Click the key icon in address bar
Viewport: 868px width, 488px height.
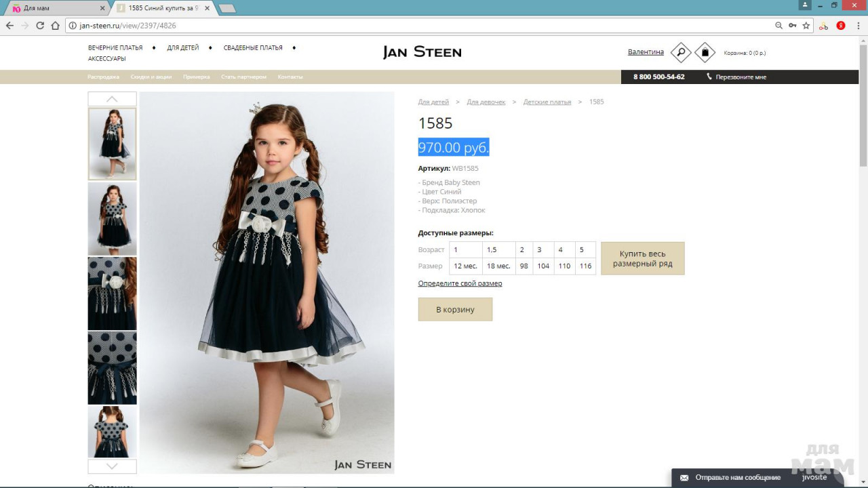point(792,26)
